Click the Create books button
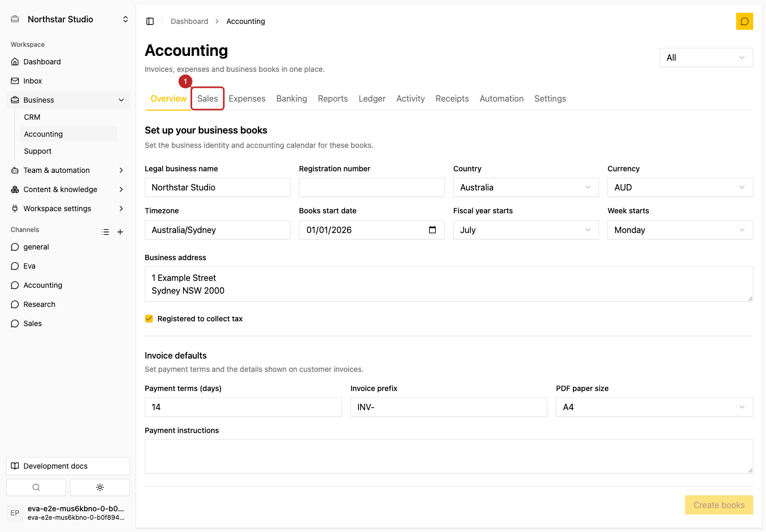Viewport: 766px width, 532px height. click(719, 505)
